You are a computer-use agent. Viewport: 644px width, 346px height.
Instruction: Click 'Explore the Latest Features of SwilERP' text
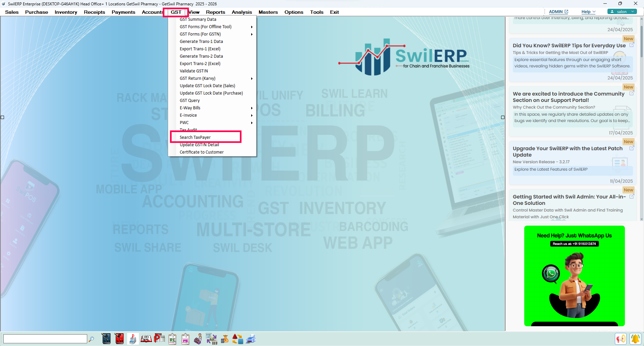pyautogui.click(x=551, y=169)
